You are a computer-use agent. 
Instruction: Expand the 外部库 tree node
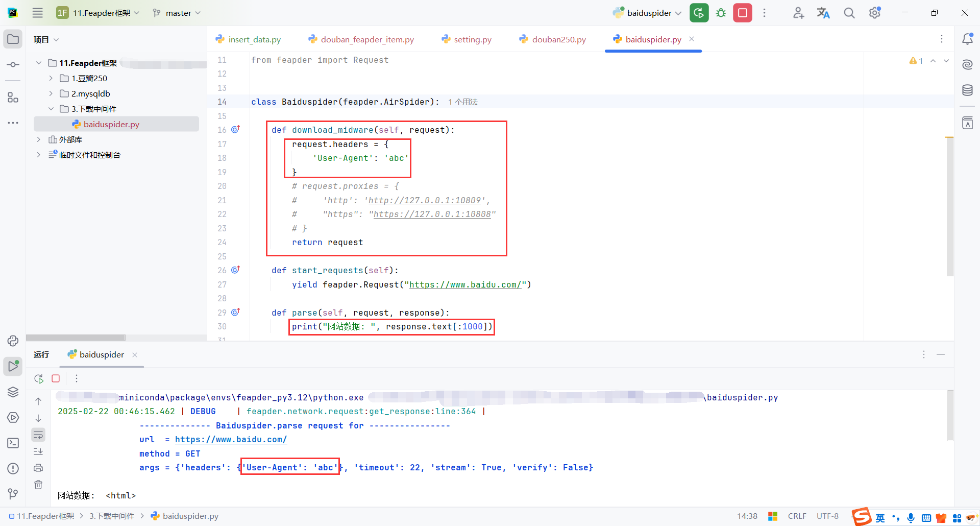click(38, 139)
